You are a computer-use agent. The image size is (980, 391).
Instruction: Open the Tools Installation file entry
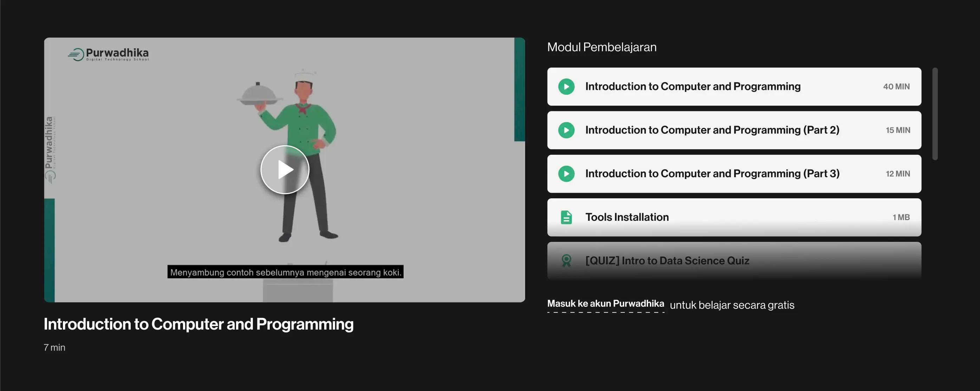pyautogui.click(x=627, y=217)
